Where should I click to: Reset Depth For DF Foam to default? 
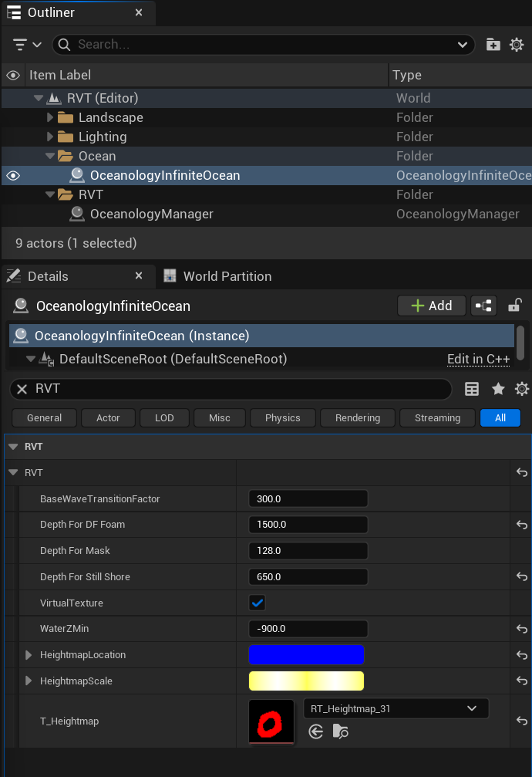coord(522,524)
